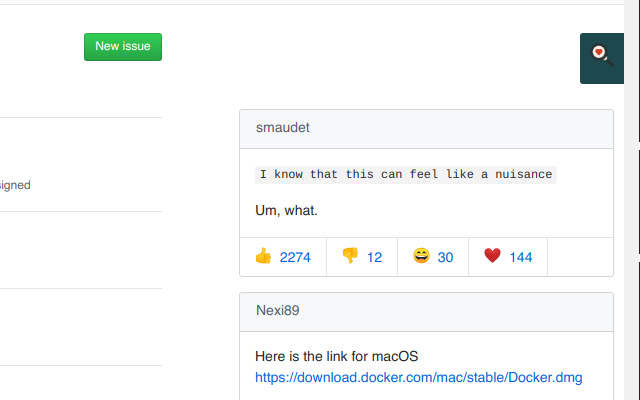This screenshot has height=400, width=640.
Task: Click the 2274 thumbs up count
Action: click(x=295, y=257)
